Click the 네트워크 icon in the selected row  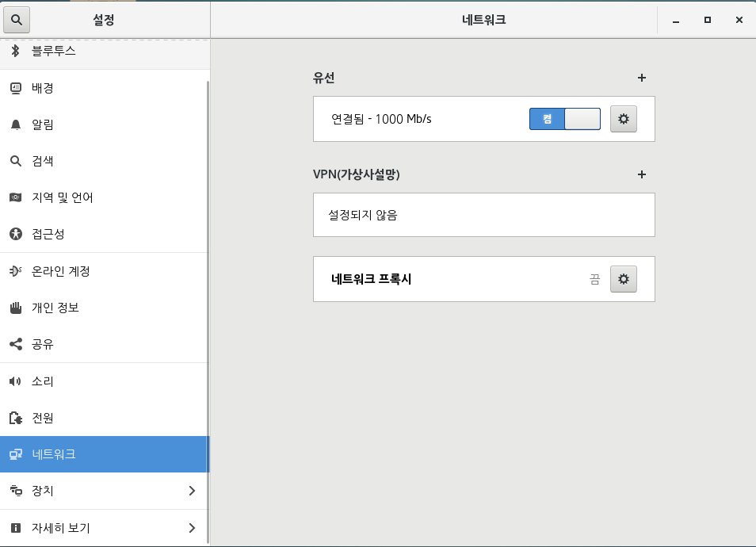[15, 454]
